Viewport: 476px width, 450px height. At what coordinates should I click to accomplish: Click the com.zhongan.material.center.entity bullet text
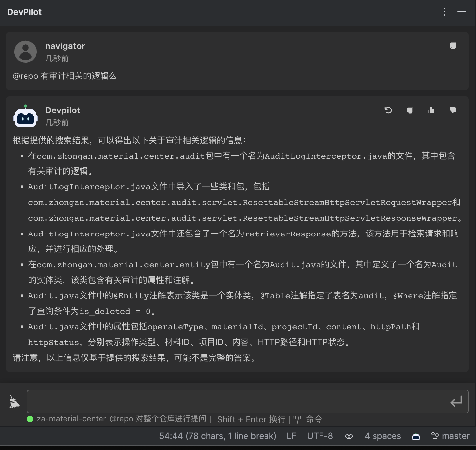click(243, 272)
